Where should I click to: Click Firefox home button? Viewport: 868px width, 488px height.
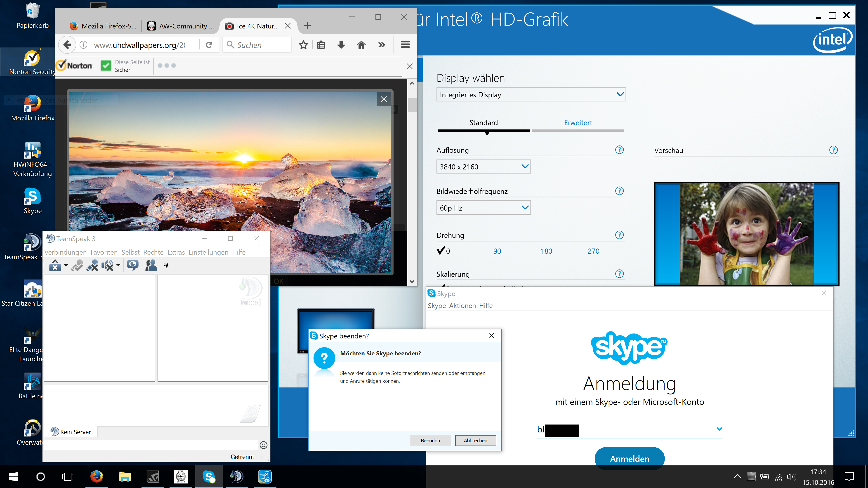pyautogui.click(x=361, y=45)
